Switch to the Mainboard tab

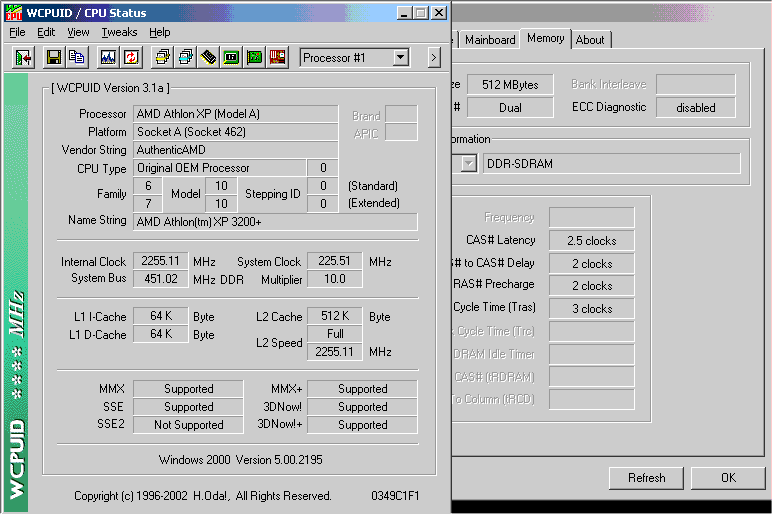(x=490, y=40)
